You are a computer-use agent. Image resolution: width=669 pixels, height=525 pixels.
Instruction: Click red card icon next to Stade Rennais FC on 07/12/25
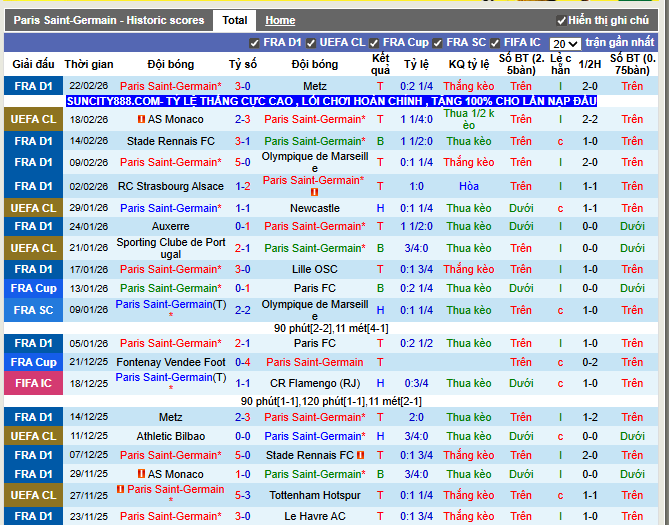(x=359, y=456)
